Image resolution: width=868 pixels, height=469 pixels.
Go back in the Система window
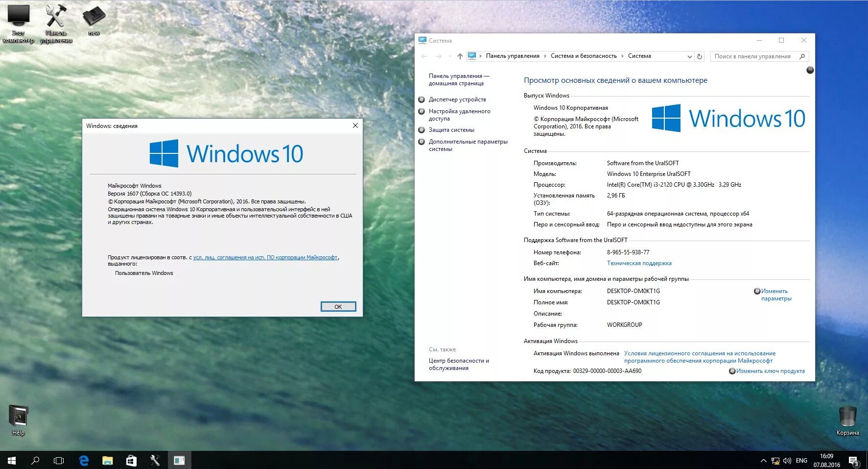[424, 56]
